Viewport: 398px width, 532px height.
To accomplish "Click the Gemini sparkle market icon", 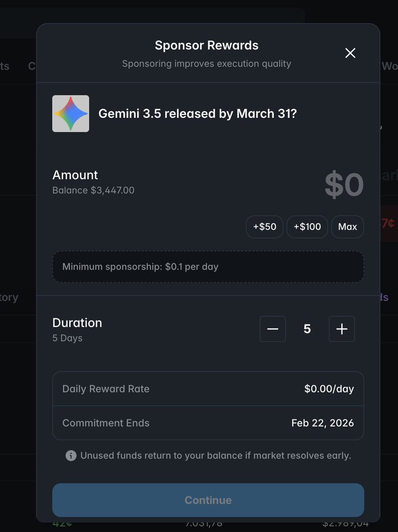I will (71, 113).
